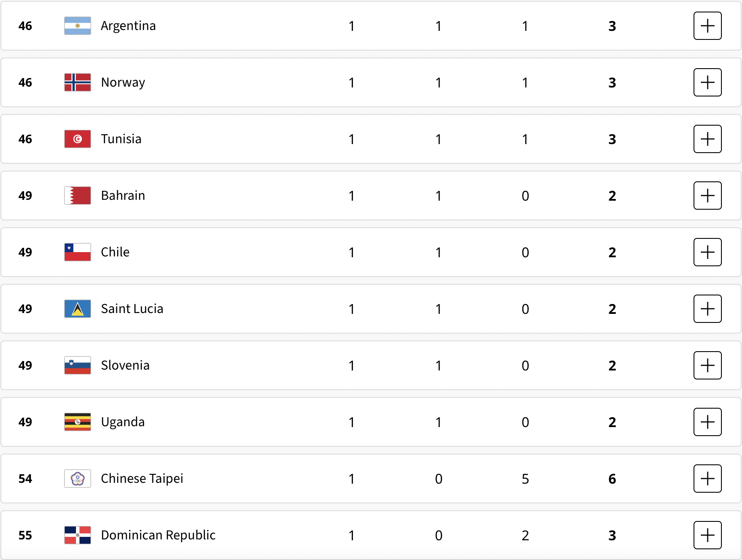
Task: Expand Saint Lucia row details
Action: click(707, 309)
